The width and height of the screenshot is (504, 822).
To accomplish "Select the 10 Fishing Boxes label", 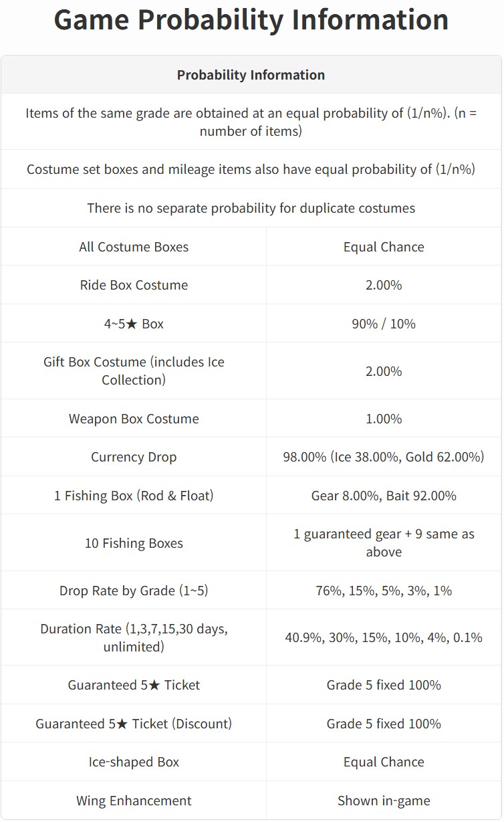I will click(134, 543).
